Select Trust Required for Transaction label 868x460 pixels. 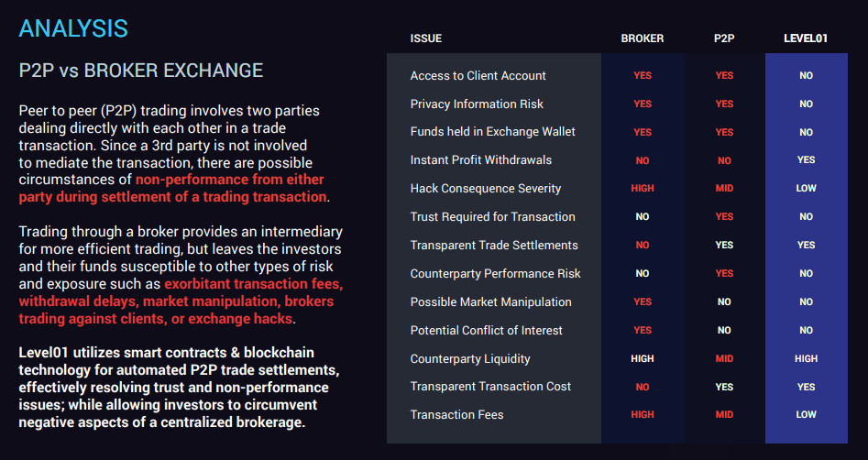(493, 217)
